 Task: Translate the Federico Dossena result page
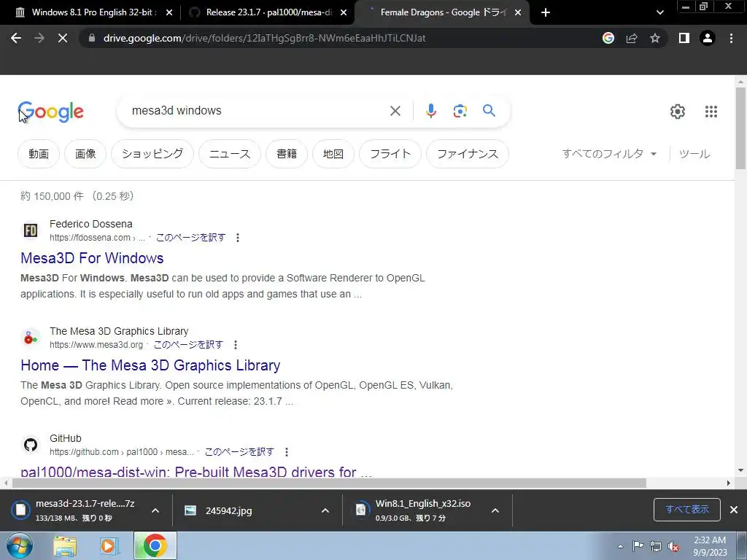[190, 238]
